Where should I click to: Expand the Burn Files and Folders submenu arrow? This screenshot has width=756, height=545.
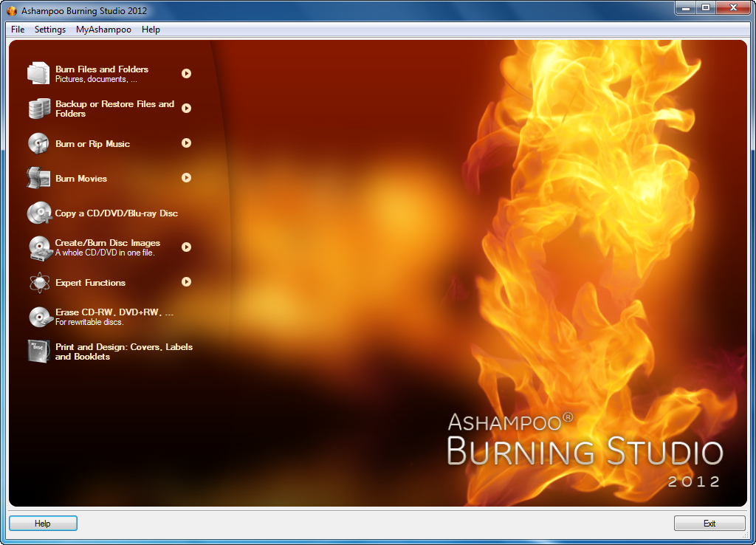[x=186, y=73]
